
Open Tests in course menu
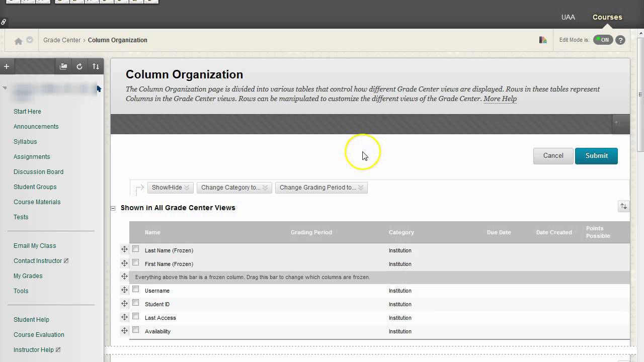(x=21, y=217)
